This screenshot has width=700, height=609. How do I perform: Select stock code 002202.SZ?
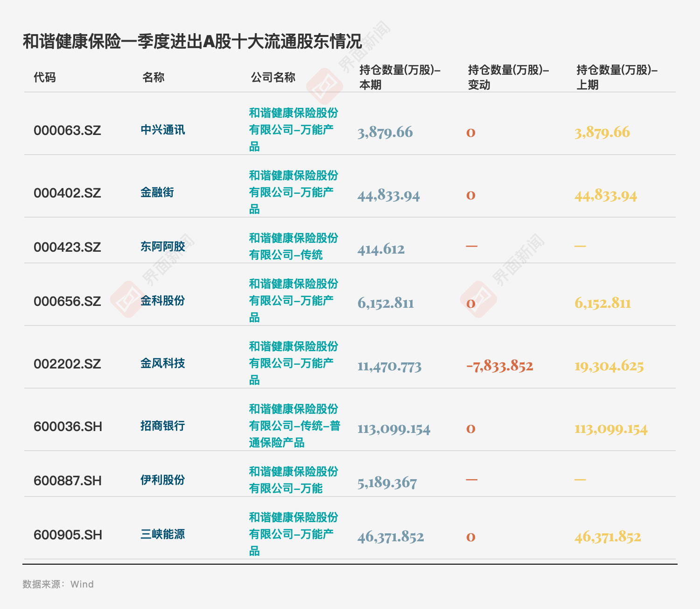click(x=67, y=364)
